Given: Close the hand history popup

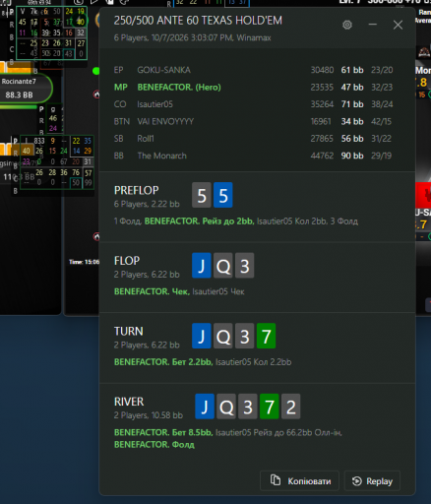Looking at the screenshot, I should point(398,25).
